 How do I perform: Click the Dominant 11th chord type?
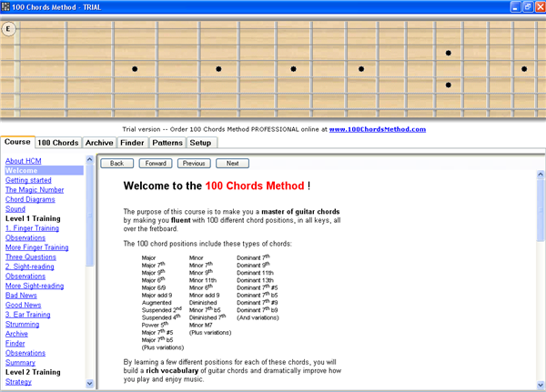(255, 273)
